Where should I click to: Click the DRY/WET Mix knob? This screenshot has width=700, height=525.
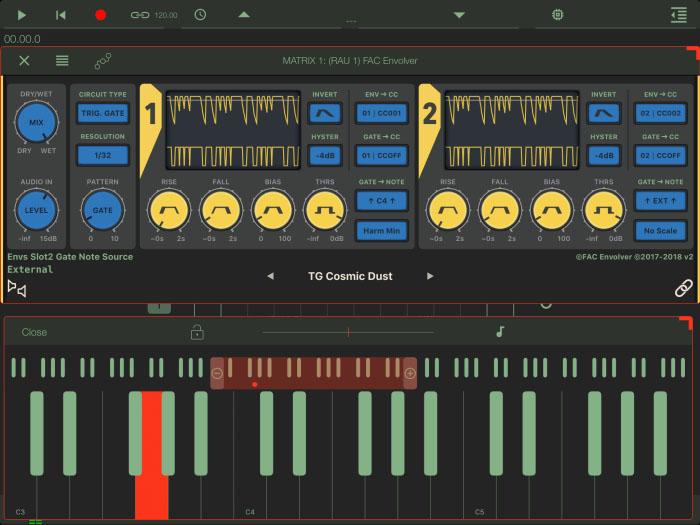36,124
